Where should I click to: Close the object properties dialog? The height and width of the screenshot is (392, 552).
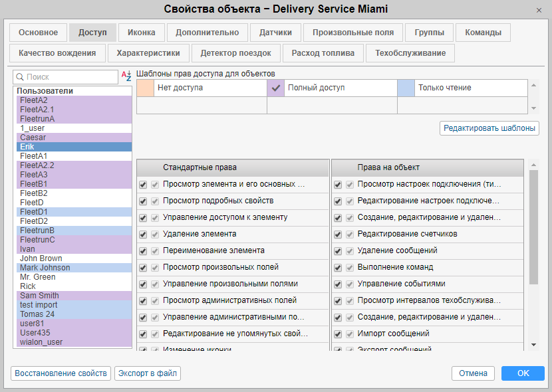pyautogui.click(x=539, y=10)
